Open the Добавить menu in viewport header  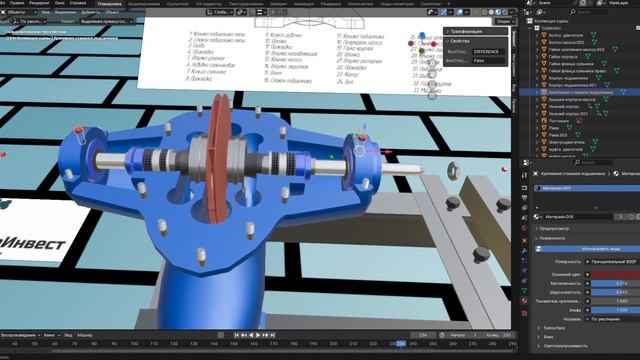90,12
